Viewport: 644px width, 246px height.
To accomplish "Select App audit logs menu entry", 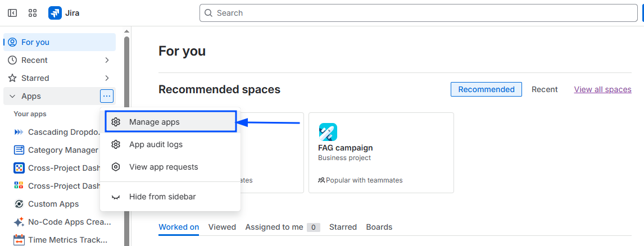I will (x=156, y=144).
